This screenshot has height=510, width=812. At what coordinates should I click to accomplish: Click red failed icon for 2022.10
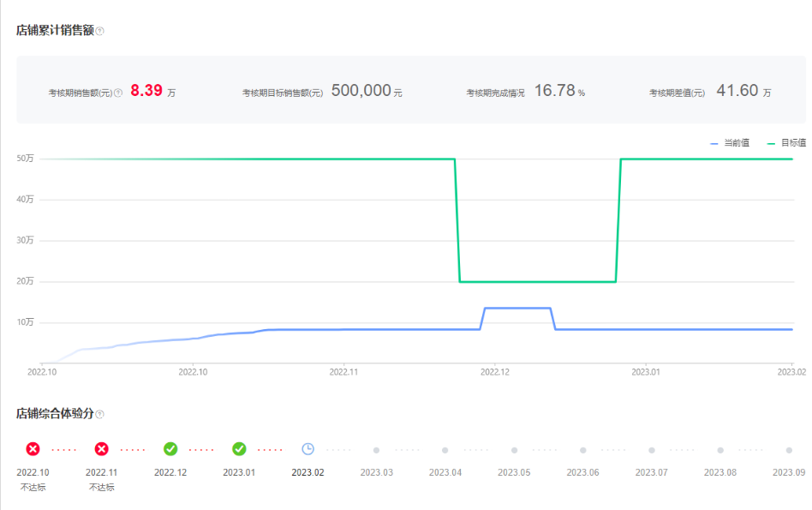33,449
